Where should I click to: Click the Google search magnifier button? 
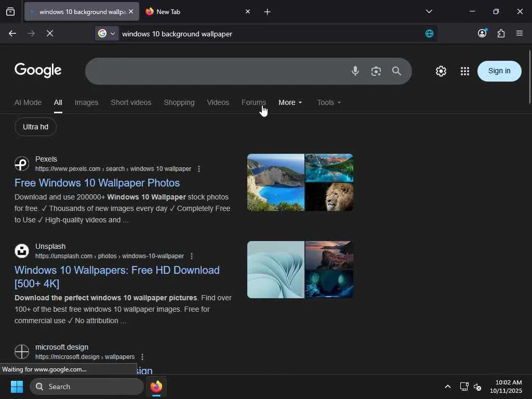[x=396, y=71]
